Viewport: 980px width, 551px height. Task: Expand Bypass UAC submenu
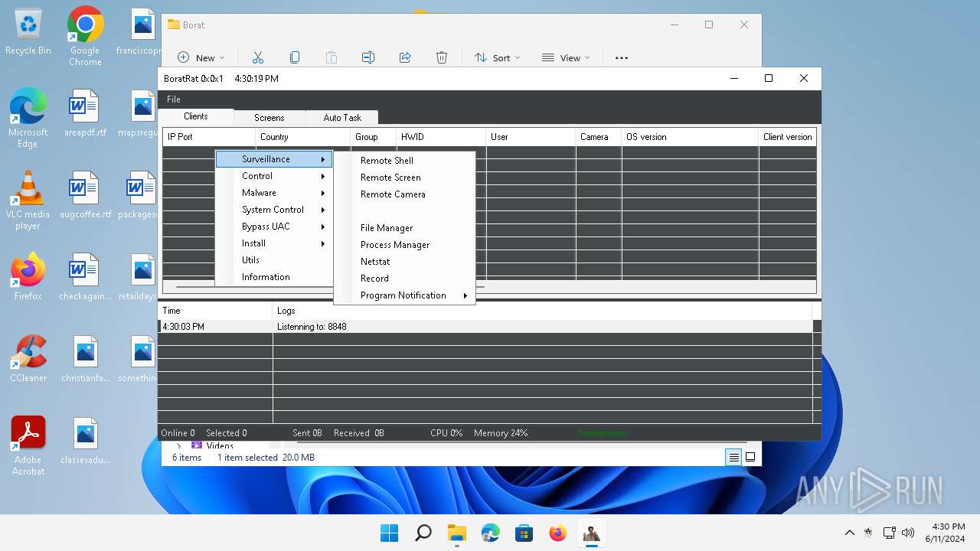point(274,227)
